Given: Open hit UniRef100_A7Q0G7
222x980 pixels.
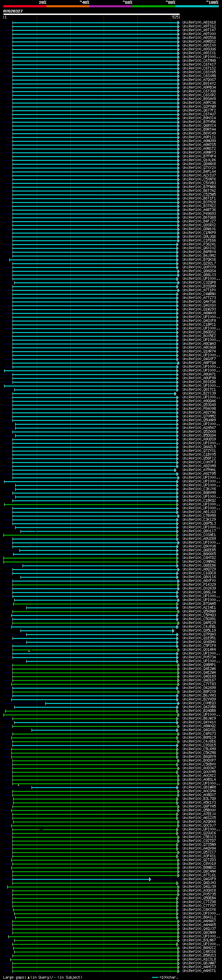Looking at the screenshot, I should (x=199, y=80).
